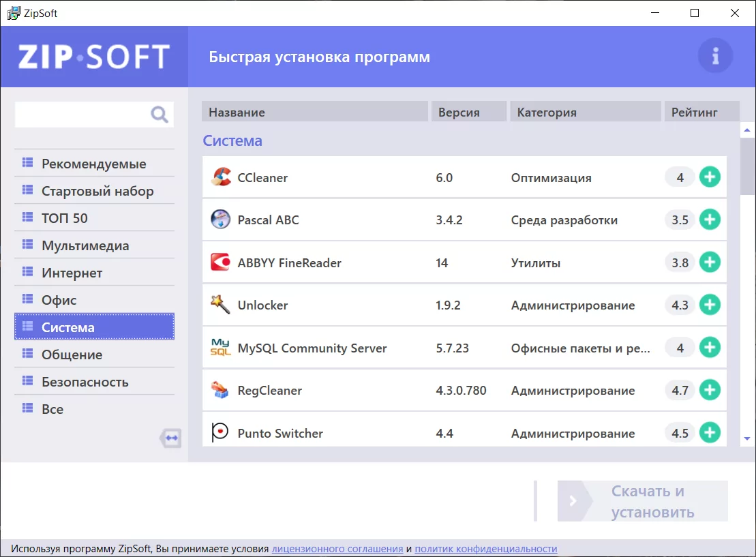Image resolution: width=756 pixels, height=557 pixels.
Task: Add ABBYY FineReader with its green plus
Action: pyautogui.click(x=710, y=262)
